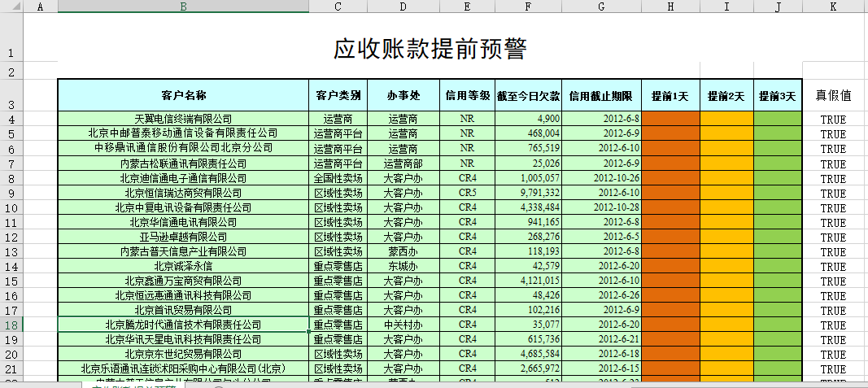Screen dimensions: 868x388
Task: Select column B header
Action: (183, 7)
